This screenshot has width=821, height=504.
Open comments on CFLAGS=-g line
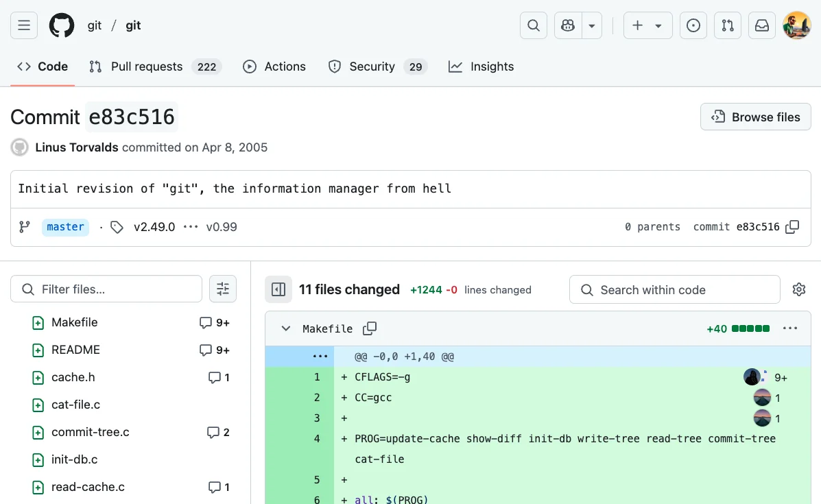point(765,377)
